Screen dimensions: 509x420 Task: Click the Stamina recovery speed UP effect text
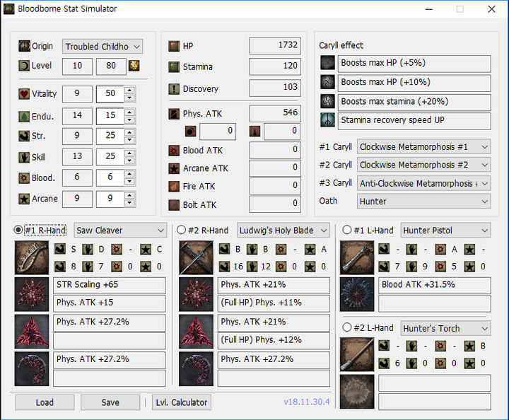coord(414,121)
